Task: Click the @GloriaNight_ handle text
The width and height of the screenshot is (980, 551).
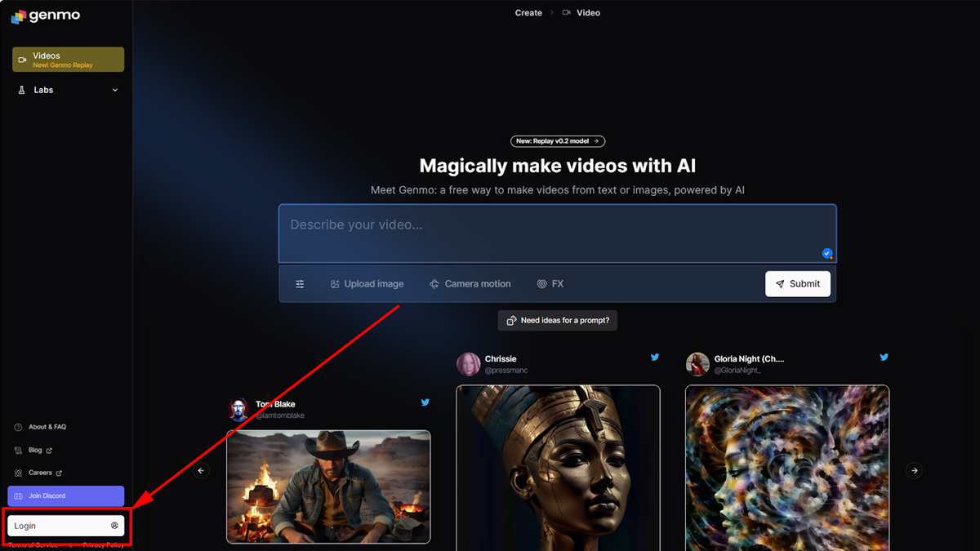Action: pos(737,371)
